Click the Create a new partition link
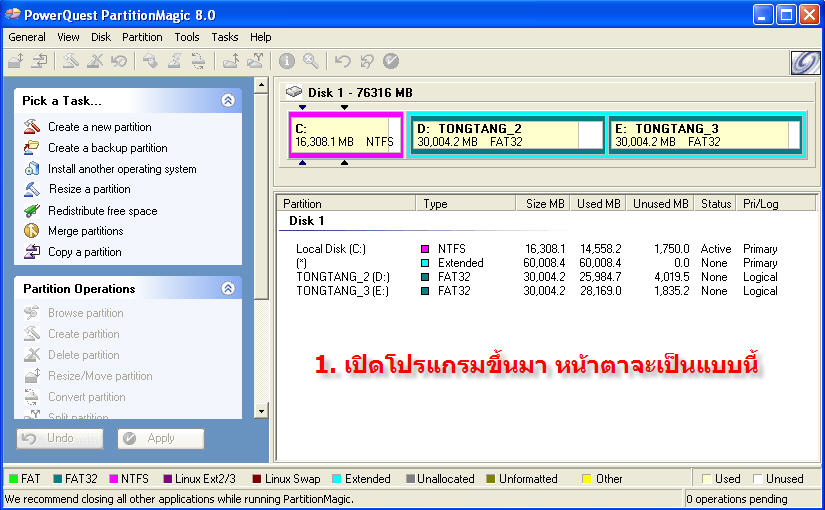 [100, 127]
